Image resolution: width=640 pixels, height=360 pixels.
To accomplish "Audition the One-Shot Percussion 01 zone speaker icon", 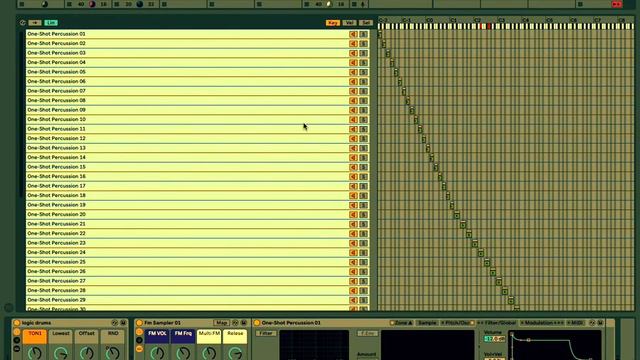I will (353, 34).
